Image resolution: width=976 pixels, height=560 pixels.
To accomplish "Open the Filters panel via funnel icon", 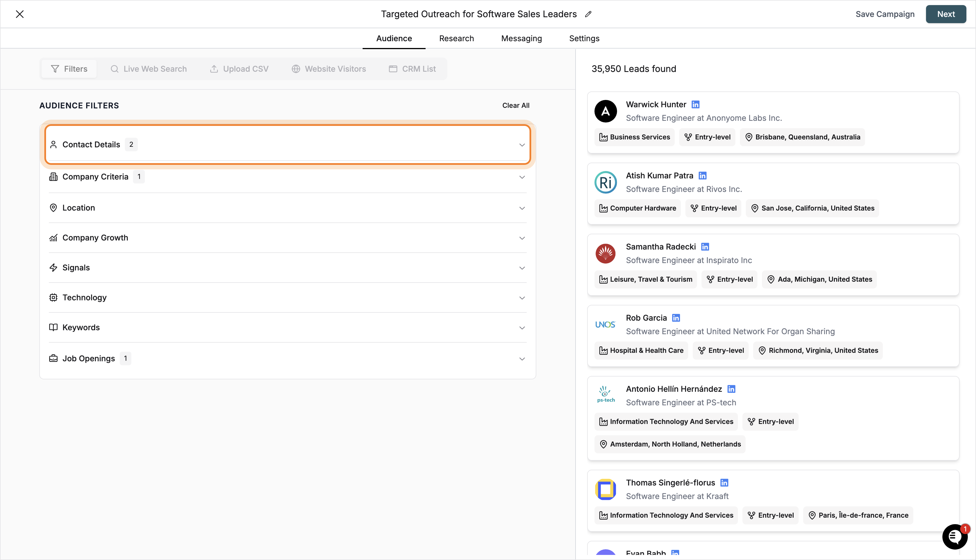I will click(55, 69).
